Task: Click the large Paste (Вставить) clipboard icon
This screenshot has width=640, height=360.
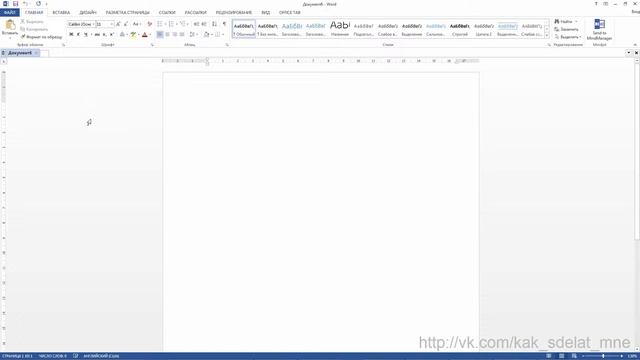Action: point(10,25)
